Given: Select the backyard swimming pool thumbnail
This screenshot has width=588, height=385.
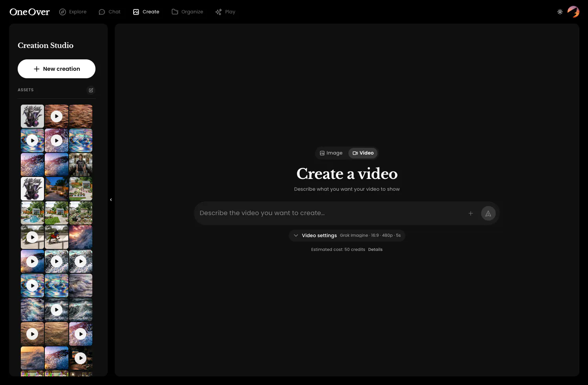Looking at the screenshot, I should (x=32, y=213).
